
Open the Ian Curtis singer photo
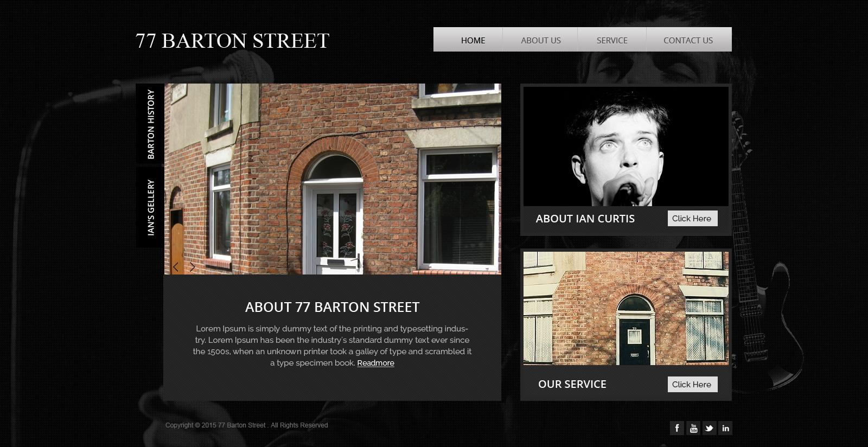click(x=626, y=146)
